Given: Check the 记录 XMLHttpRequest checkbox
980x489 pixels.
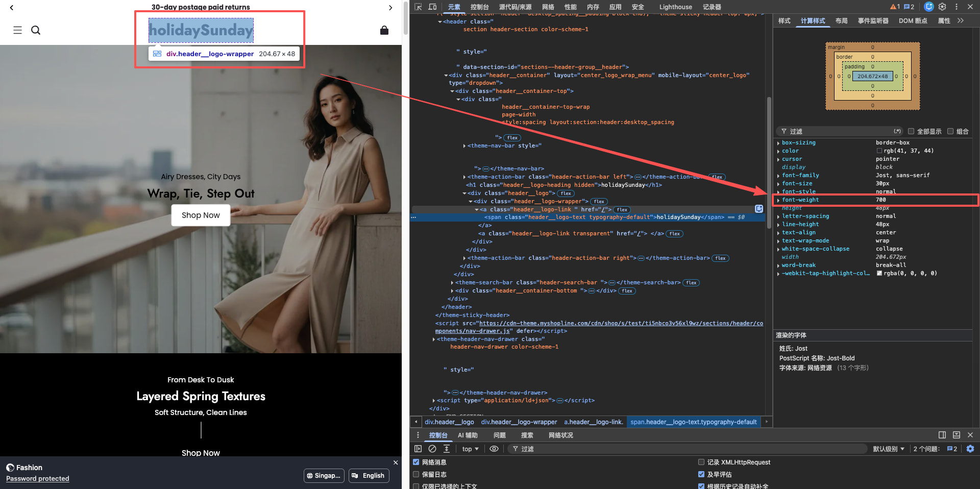Looking at the screenshot, I should point(701,462).
